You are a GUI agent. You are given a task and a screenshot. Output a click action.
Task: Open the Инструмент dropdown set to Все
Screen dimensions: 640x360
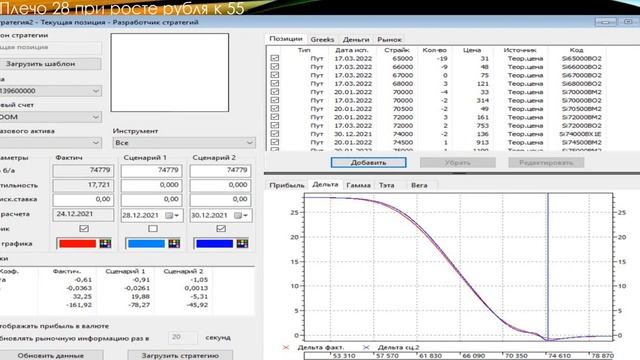pos(184,142)
